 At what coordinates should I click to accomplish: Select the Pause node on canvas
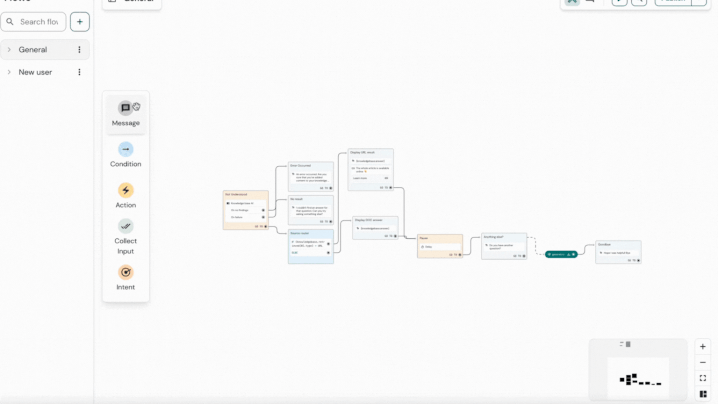[x=439, y=246]
